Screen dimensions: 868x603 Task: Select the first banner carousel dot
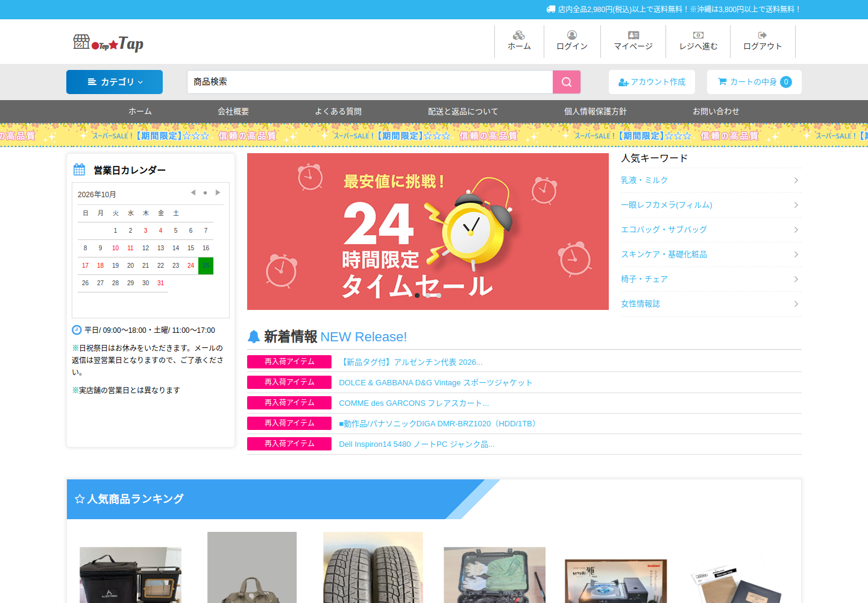(x=417, y=295)
